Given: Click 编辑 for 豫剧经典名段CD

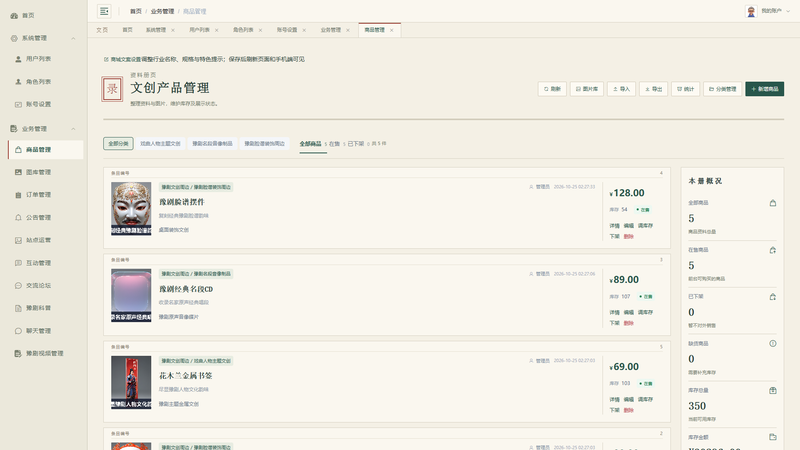Looking at the screenshot, I should pyautogui.click(x=629, y=312).
